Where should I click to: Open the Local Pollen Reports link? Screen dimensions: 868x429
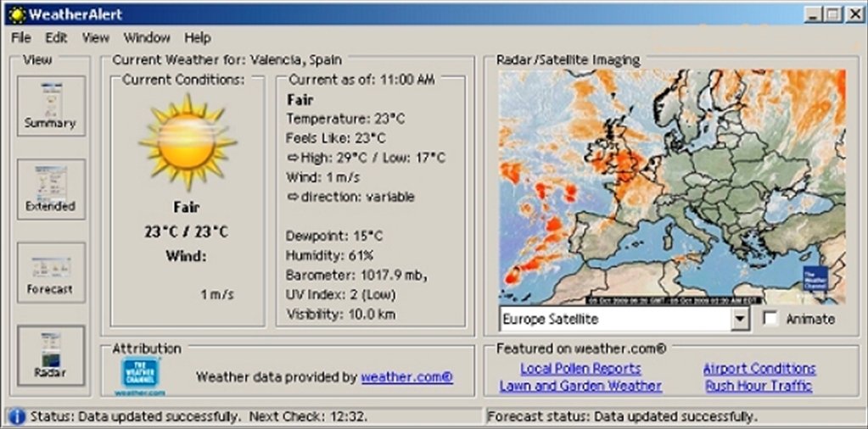pos(580,368)
